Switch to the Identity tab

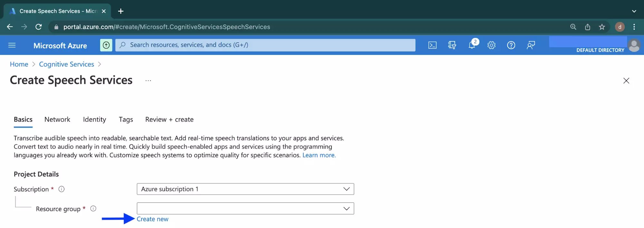pyautogui.click(x=94, y=119)
